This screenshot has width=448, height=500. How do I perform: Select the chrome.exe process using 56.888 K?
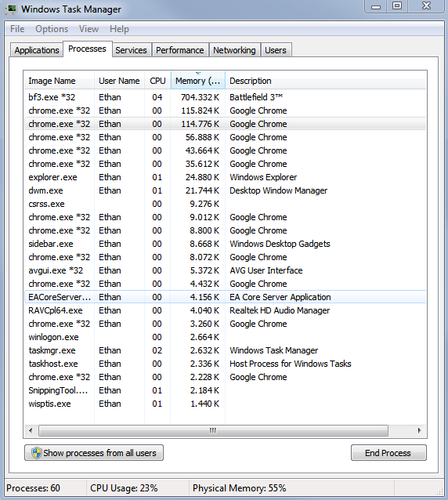[225, 137]
